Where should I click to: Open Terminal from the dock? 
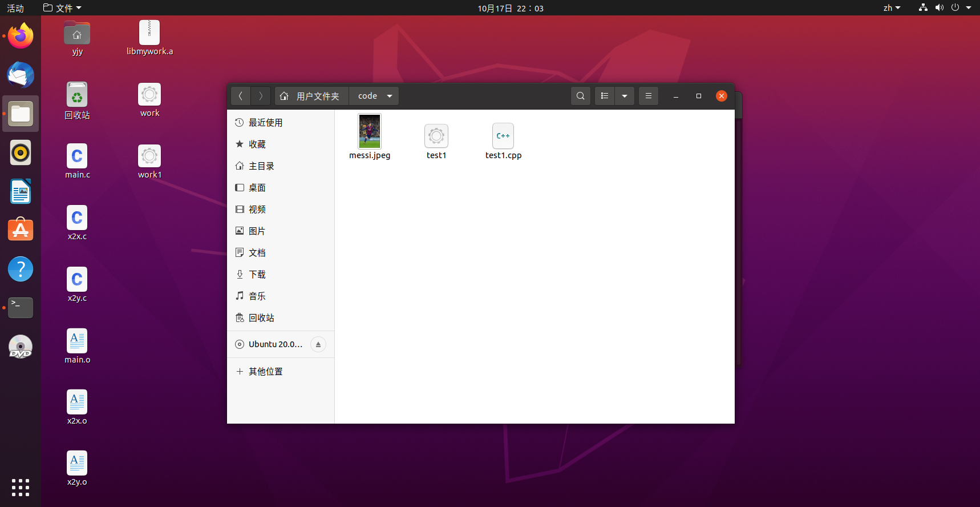pos(21,308)
